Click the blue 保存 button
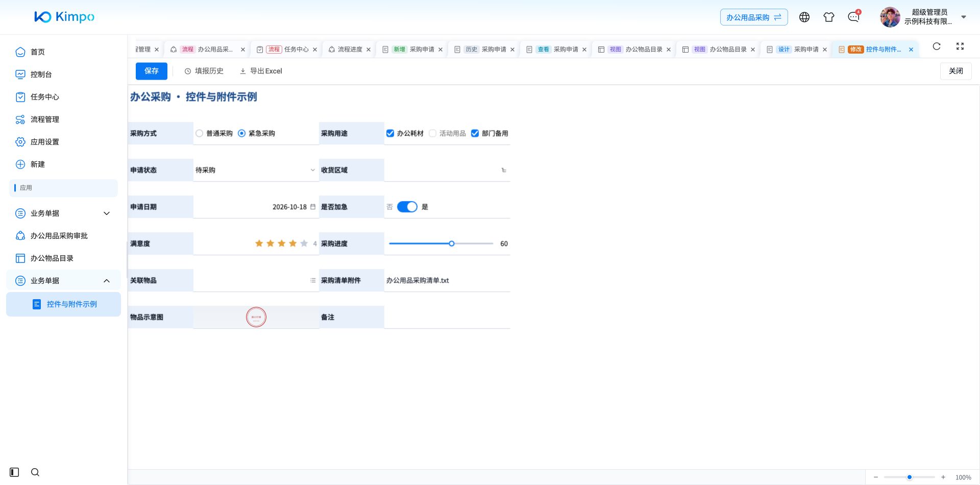Screen dimensions: 980x485 click(x=152, y=71)
